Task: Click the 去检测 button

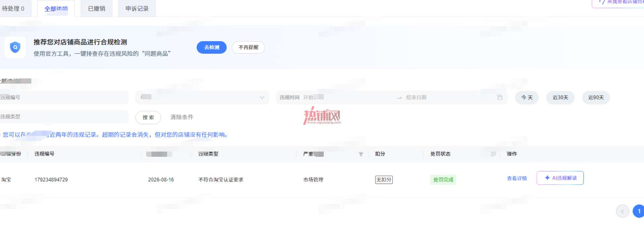Action: (x=212, y=47)
